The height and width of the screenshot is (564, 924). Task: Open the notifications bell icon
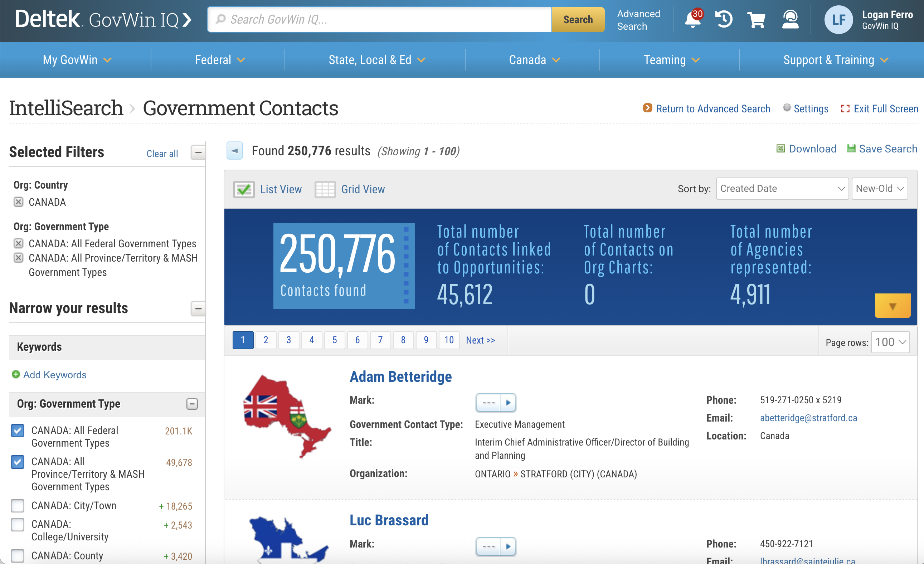(x=692, y=19)
